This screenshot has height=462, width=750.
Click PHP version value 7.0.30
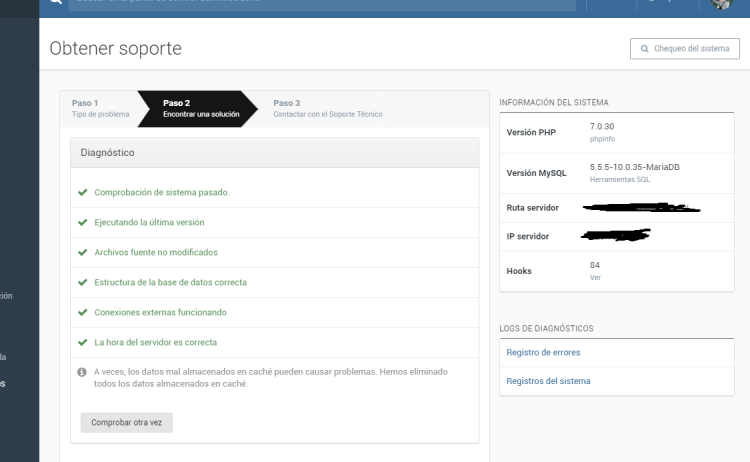coord(602,126)
